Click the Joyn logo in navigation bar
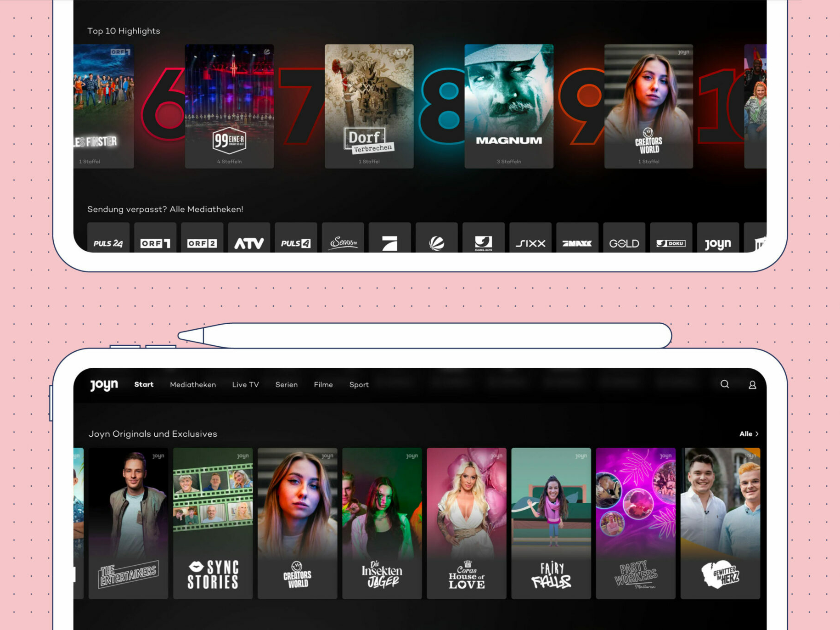 [104, 385]
